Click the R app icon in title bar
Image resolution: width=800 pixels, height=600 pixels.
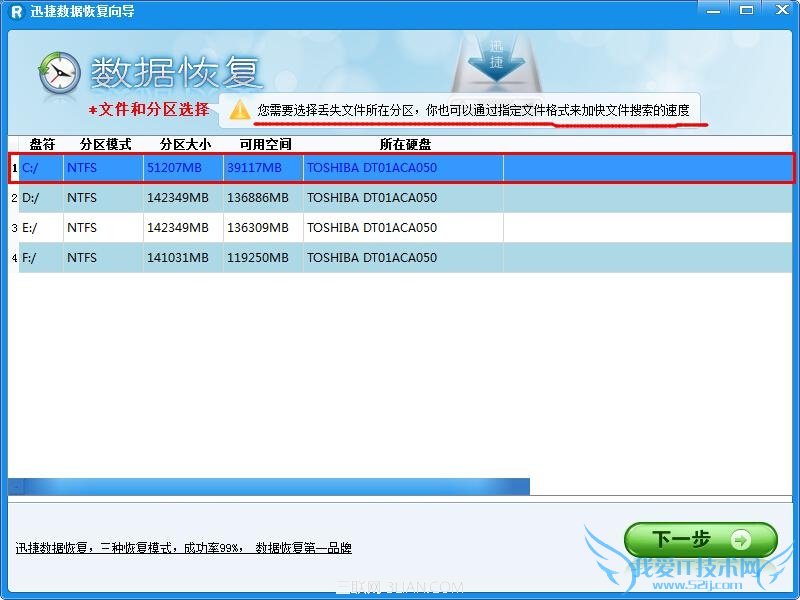click(x=16, y=11)
